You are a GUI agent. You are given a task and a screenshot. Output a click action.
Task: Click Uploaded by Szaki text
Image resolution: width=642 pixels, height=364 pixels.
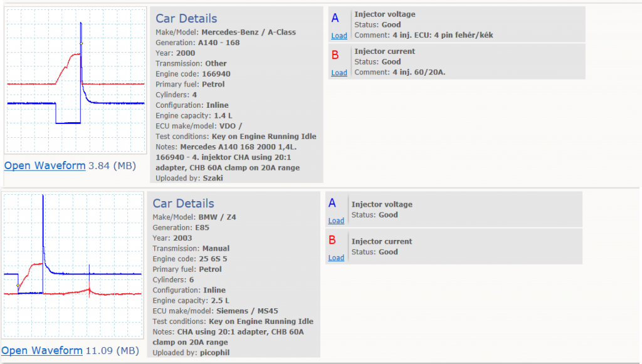coord(189,179)
